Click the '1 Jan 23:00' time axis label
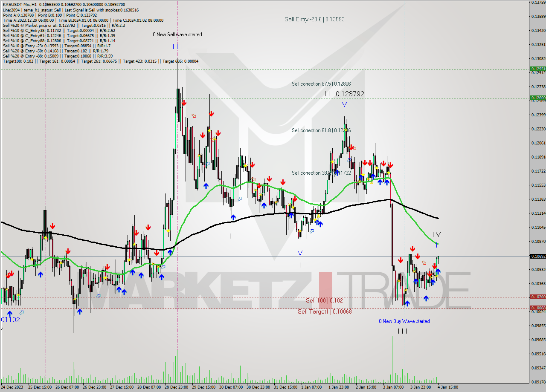Image resolution: width=546 pixels, height=392 pixels. 339,387
